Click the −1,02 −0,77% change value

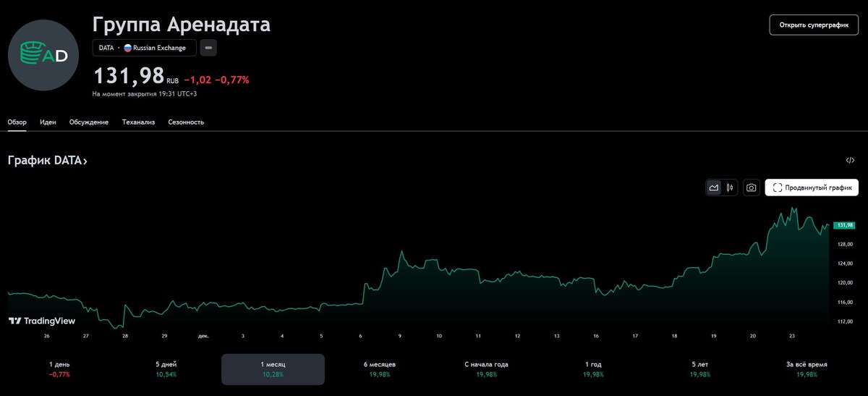click(x=216, y=80)
